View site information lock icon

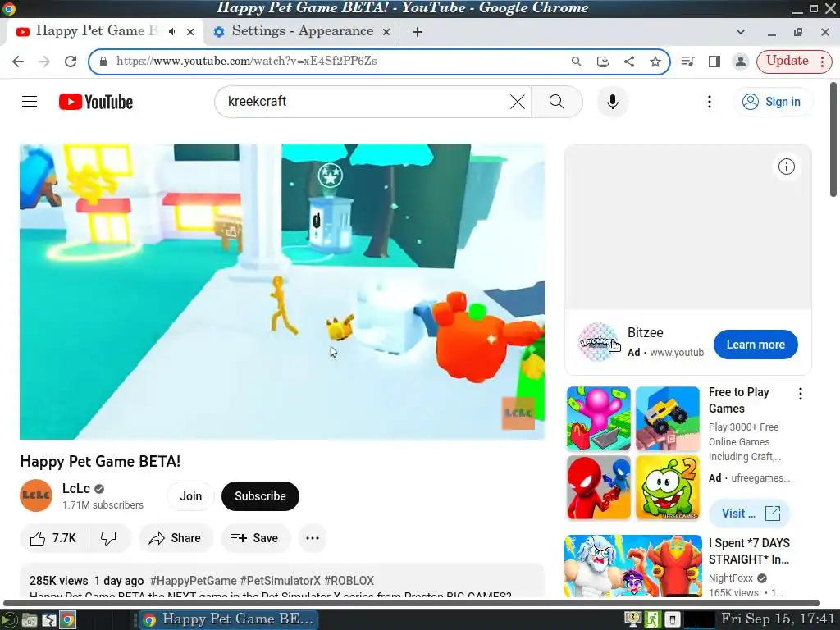pyautogui.click(x=103, y=61)
